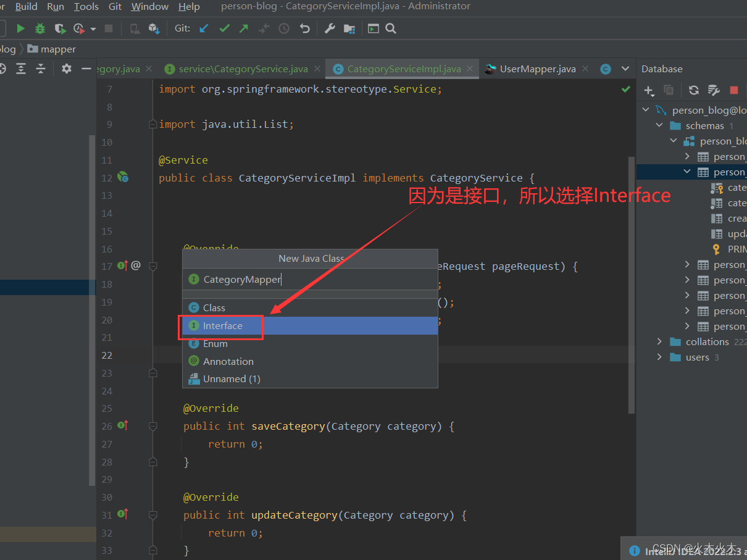The width and height of the screenshot is (747, 560).
Task: Click the CategoryMapper name input field
Action: coord(310,279)
